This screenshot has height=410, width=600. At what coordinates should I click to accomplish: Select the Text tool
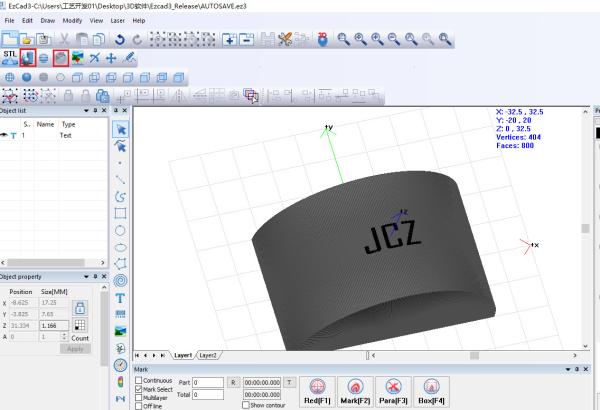point(120,298)
